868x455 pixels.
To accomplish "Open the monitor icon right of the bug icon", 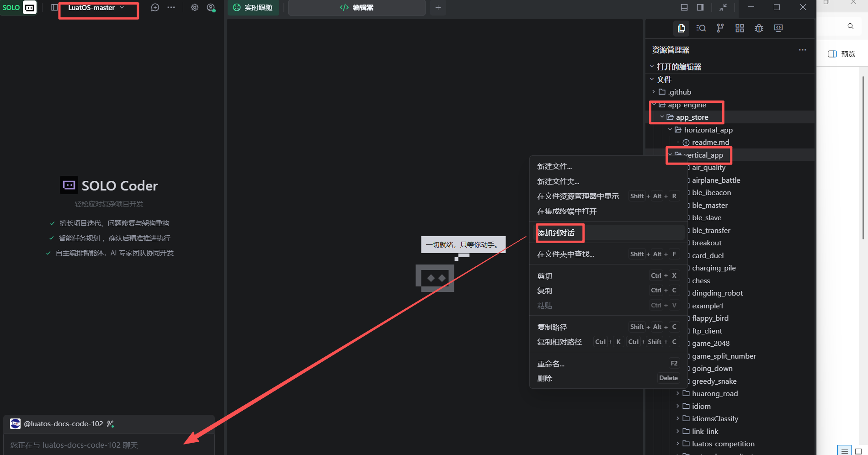I will click(x=778, y=28).
